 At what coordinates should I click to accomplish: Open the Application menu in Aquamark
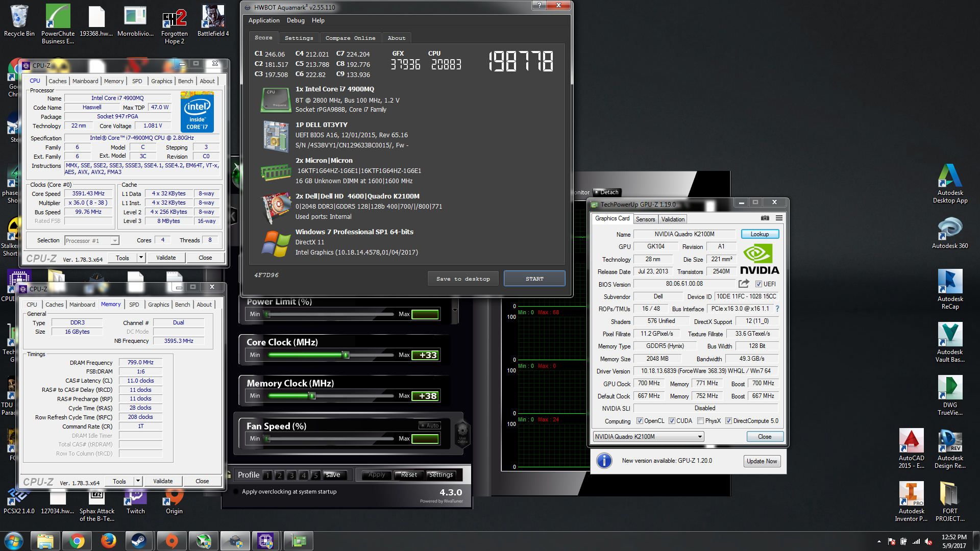click(x=264, y=20)
